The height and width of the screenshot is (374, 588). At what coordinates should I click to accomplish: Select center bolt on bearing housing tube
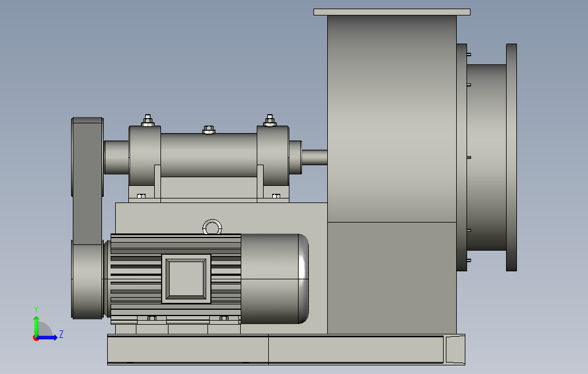pos(209,130)
